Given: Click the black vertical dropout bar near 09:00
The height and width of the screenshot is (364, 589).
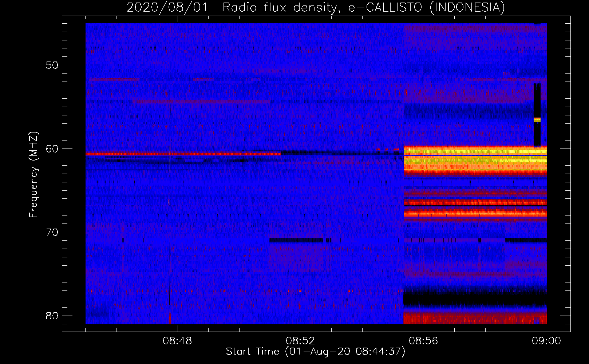Looking at the screenshot, I should (x=537, y=115).
